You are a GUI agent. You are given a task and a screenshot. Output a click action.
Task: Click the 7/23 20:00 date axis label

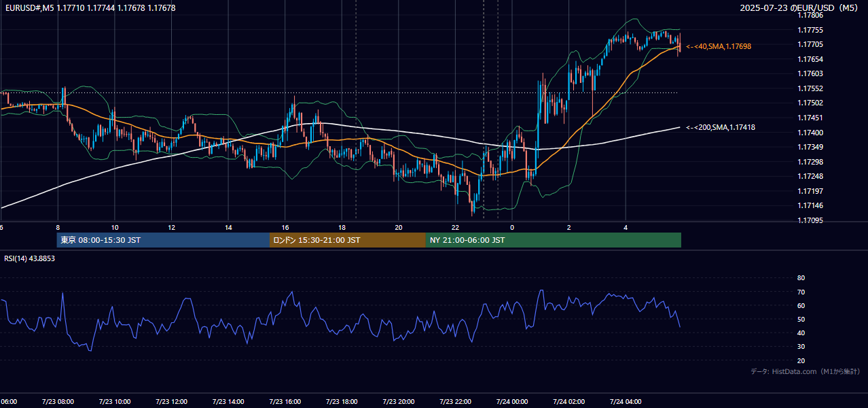[399, 402]
